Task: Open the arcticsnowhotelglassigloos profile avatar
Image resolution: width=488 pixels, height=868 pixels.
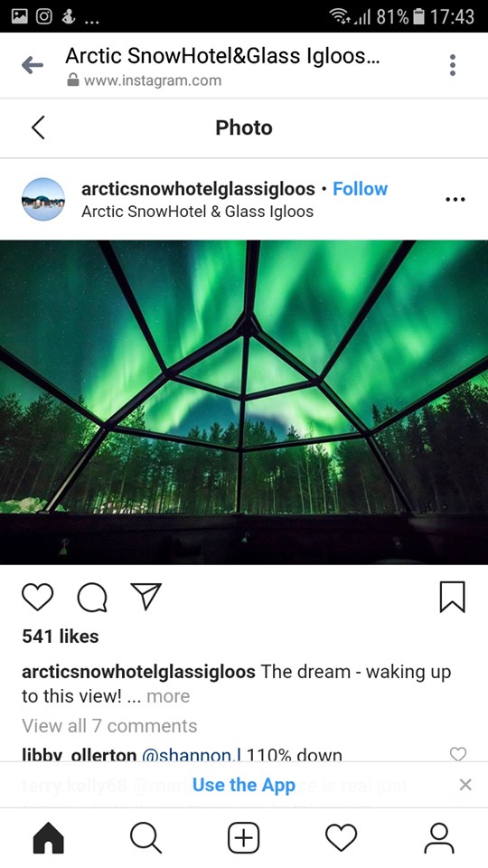Action: pyautogui.click(x=43, y=199)
